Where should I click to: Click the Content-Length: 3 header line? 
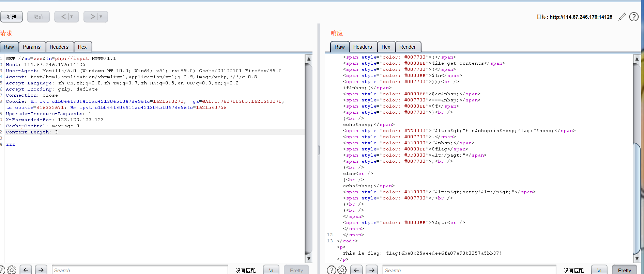(32, 132)
